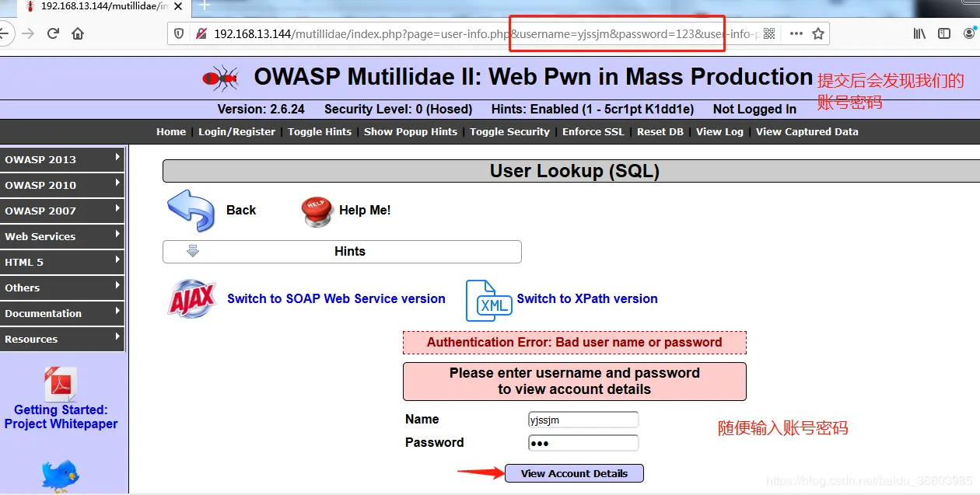Screen dimensions: 980x495
Task: Click the Help Me! text link
Action: point(365,210)
